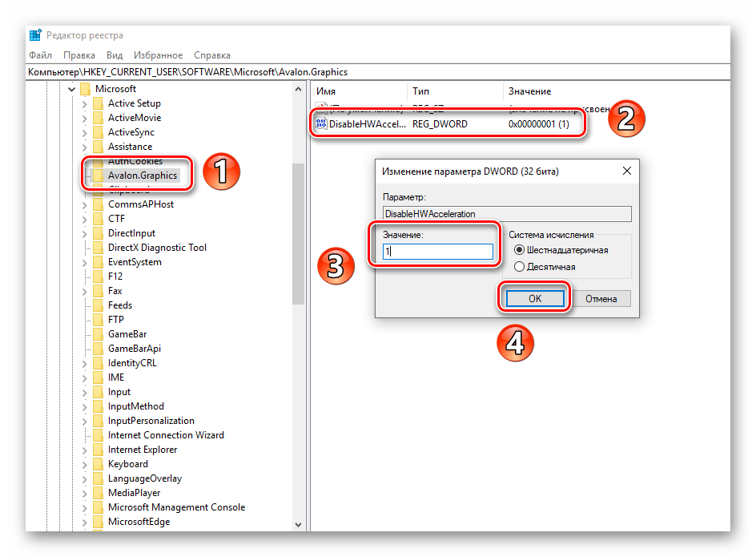Expand the Keyboard registry key
Screen dimensions: 756x557
pyautogui.click(x=85, y=464)
